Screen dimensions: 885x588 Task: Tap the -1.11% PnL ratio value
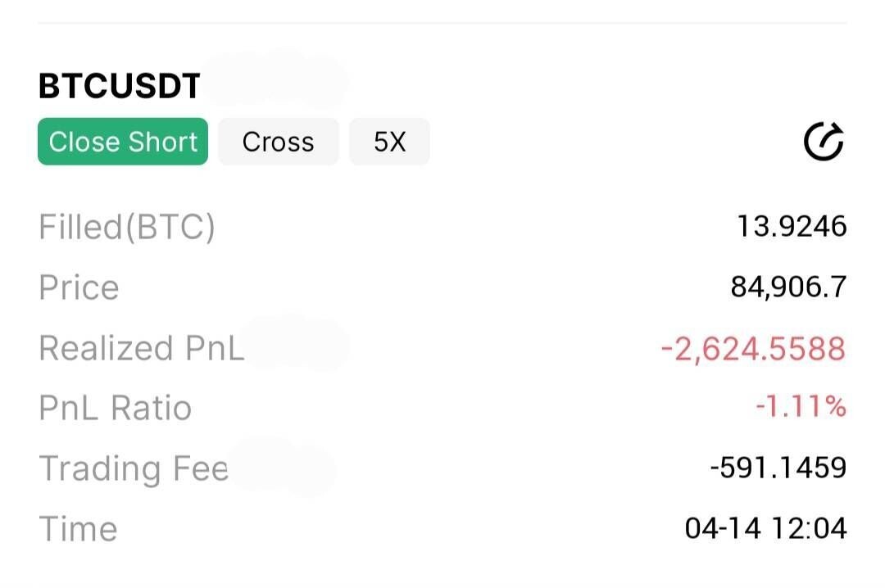click(801, 407)
